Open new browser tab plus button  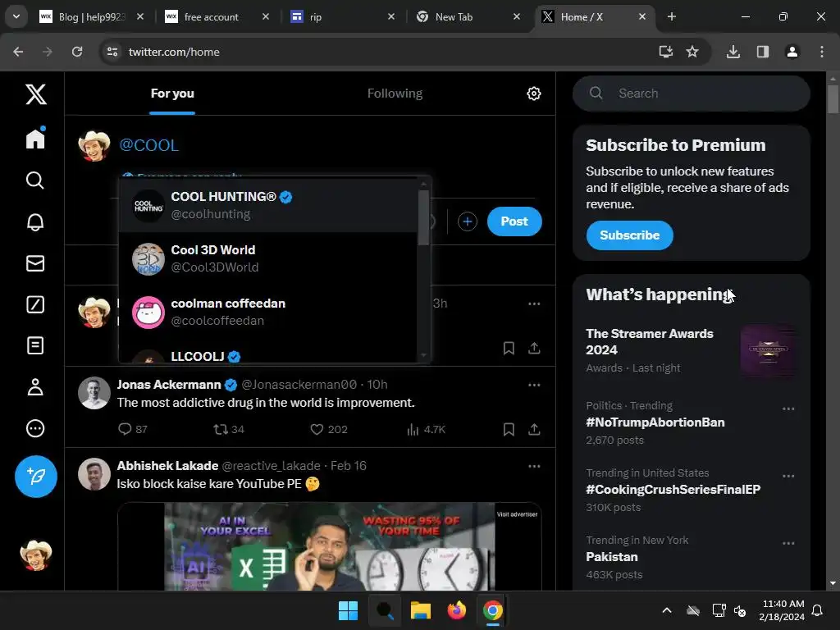pos(671,16)
